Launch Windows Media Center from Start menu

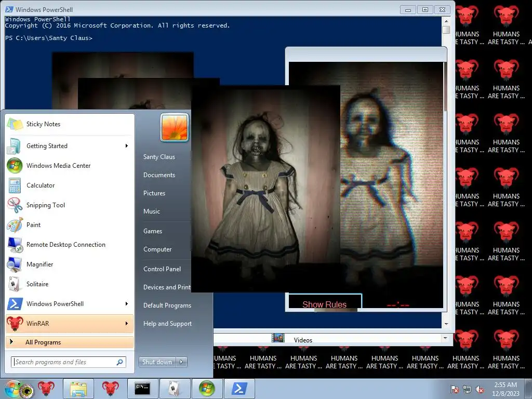point(70,166)
